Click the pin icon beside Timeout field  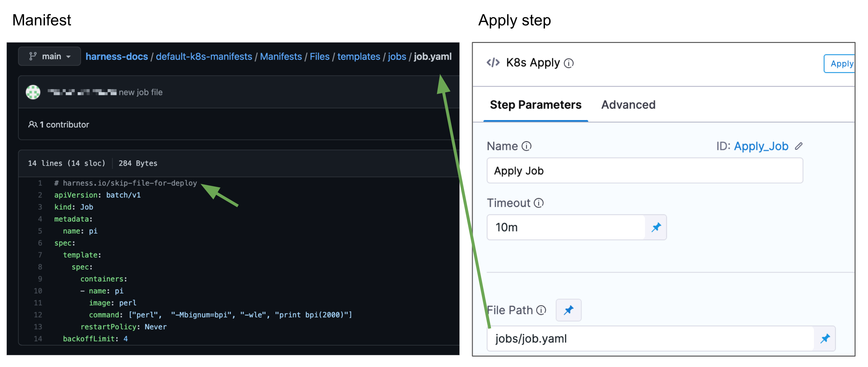(x=656, y=227)
